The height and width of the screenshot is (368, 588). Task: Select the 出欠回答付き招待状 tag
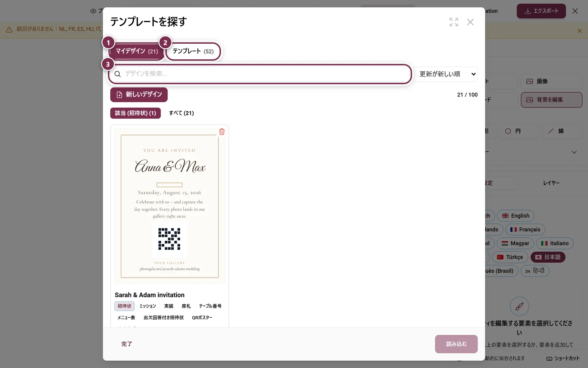pos(164,318)
